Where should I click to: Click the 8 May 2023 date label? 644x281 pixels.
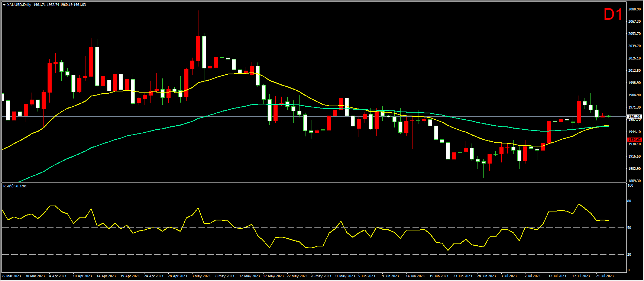point(225,276)
